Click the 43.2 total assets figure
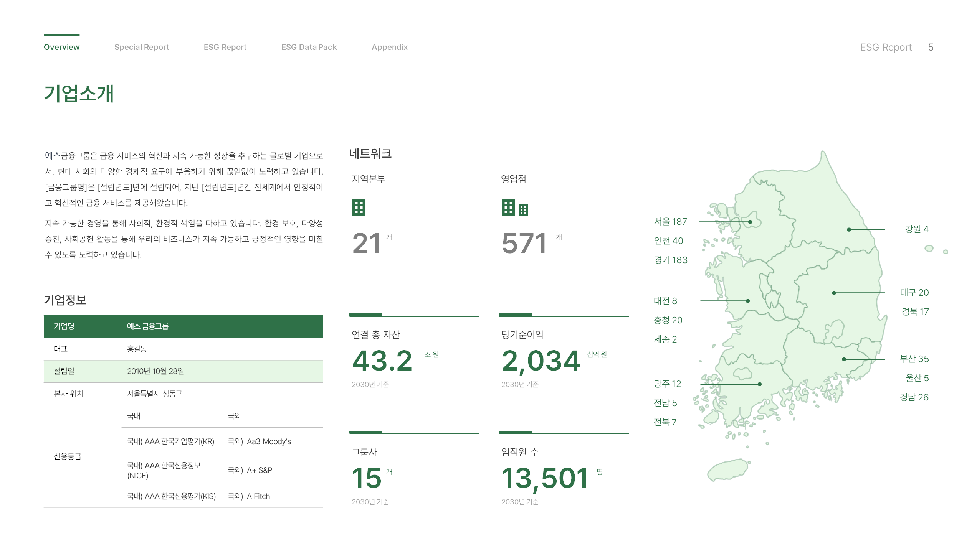This screenshot has width=977, height=560. tap(382, 361)
